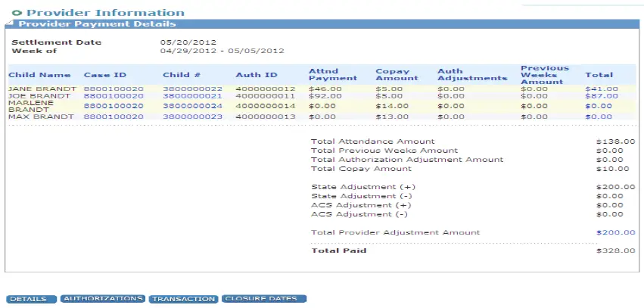Select Auth ID 4000000014
Screen dimensions: 644x308
(266, 106)
